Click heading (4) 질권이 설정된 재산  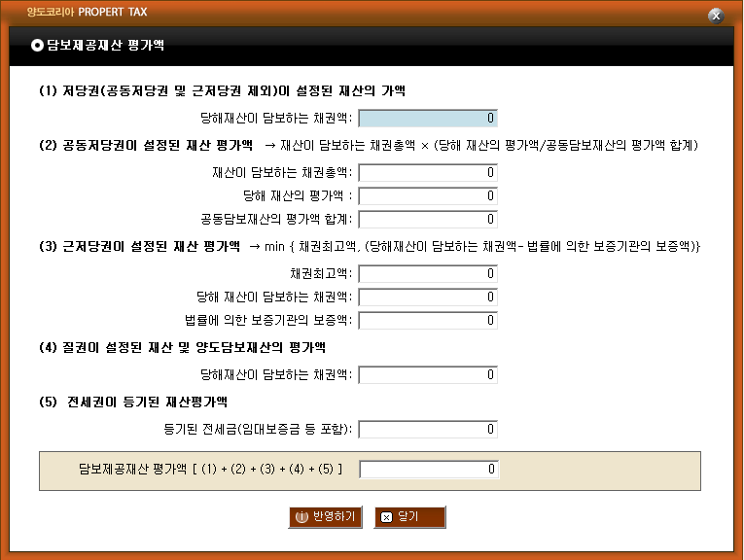click(x=182, y=348)
